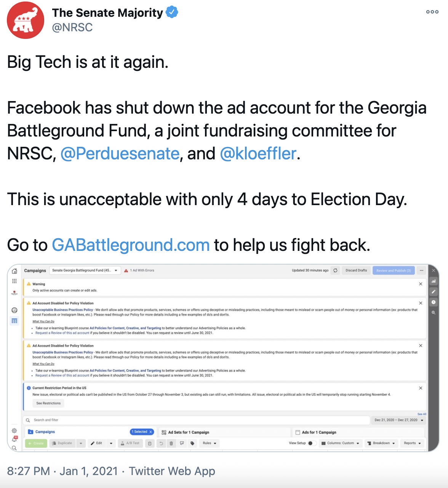Click the refresh icon beside Updated 30 minutes ago
Viewport: 448px width, 488px height.
point(335,270)
